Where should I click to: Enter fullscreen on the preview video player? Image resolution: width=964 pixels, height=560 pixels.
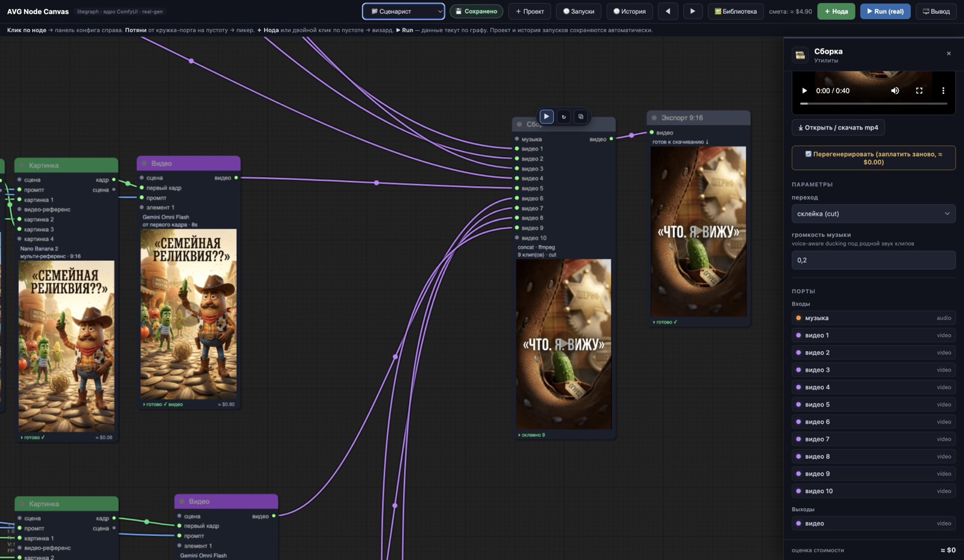coord(919,91)
